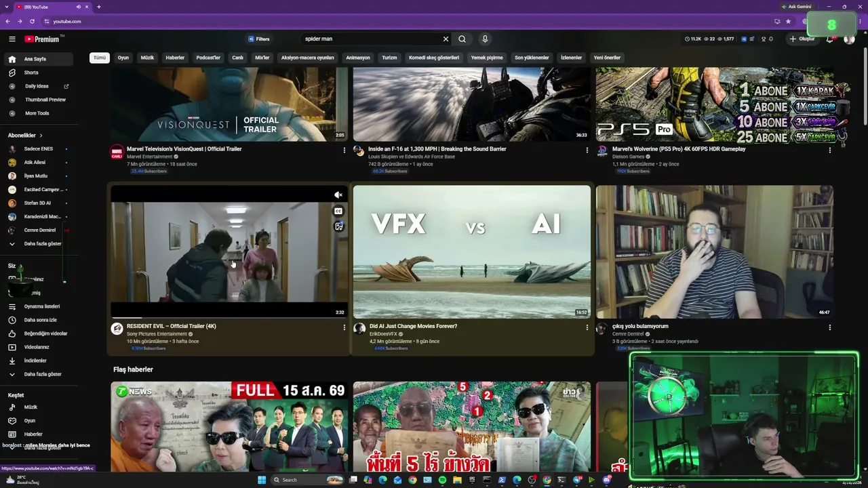
Task: Start voice search with the microphone
Action: (485, 39)
